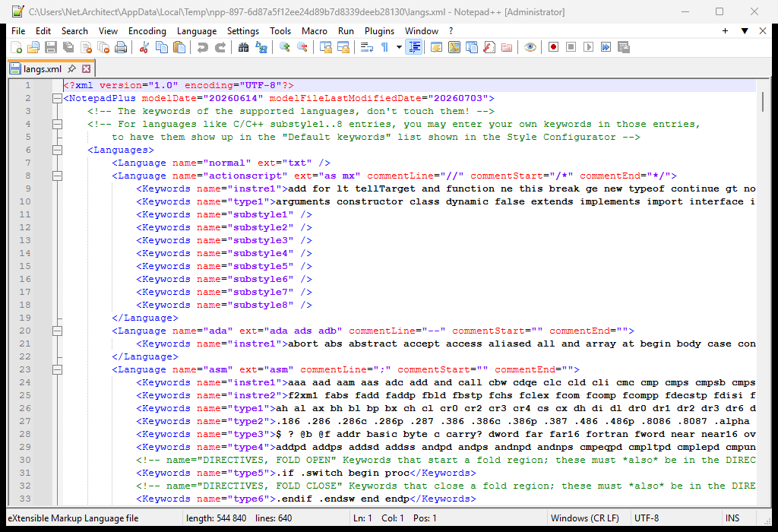Click the plus button in the menu bar
The width and height of the screenshot is (778, 532).
725,30
